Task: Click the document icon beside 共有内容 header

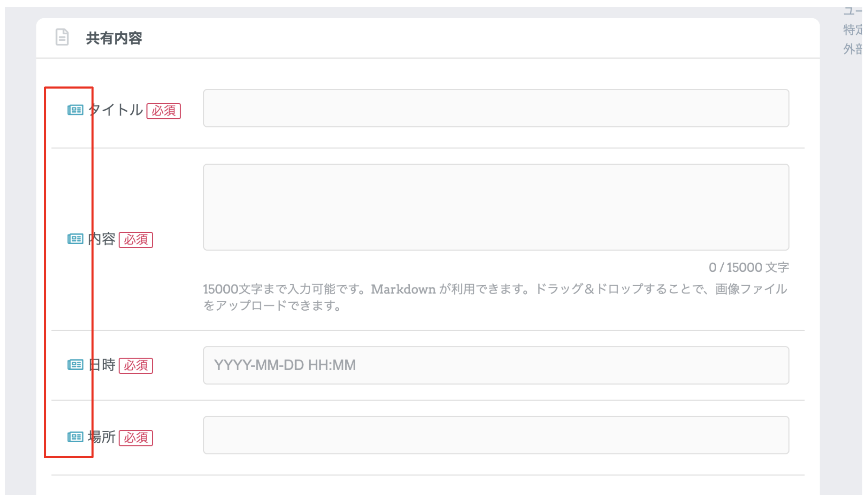Action: pyautogui.click(x=62, y=37)
